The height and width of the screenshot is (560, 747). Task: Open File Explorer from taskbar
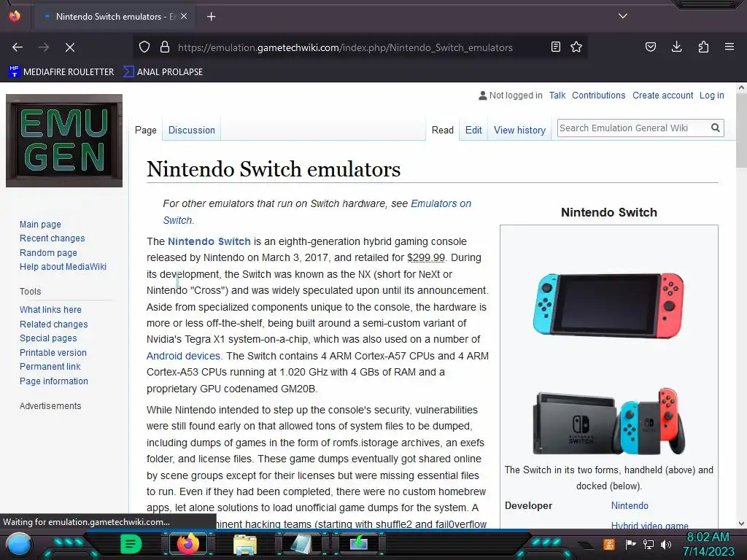pos(245,544)
